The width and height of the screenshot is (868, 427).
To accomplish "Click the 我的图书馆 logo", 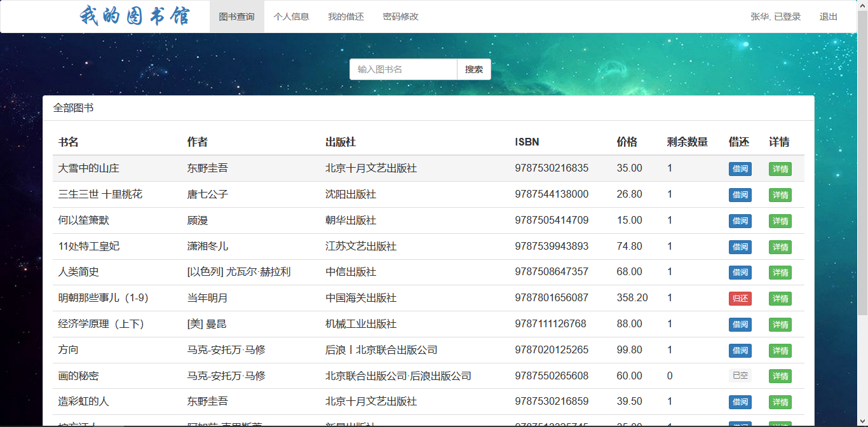I will (x=135, y=15).
